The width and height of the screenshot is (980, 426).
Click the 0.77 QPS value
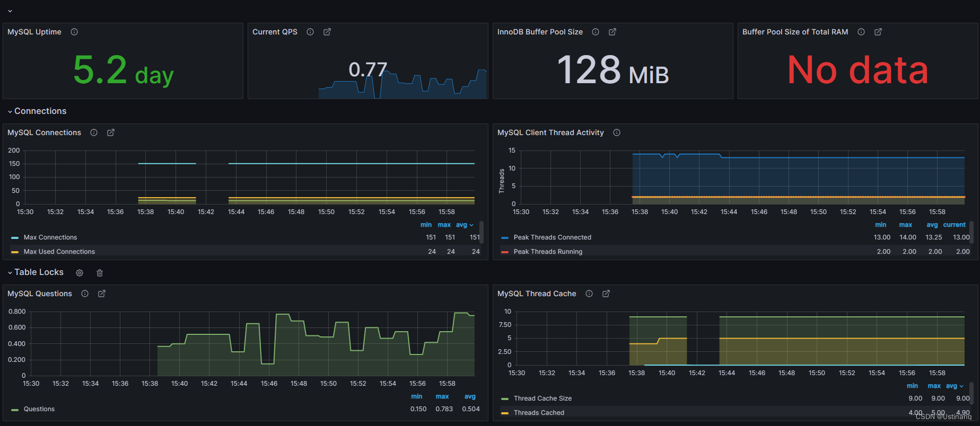pos(368,69)
